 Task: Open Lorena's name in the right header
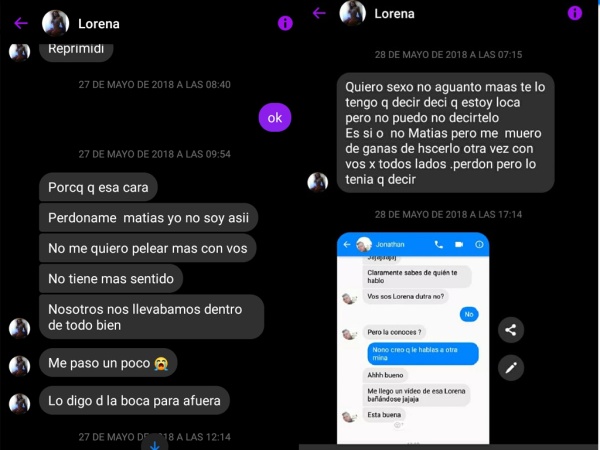(x=394, y=14)
